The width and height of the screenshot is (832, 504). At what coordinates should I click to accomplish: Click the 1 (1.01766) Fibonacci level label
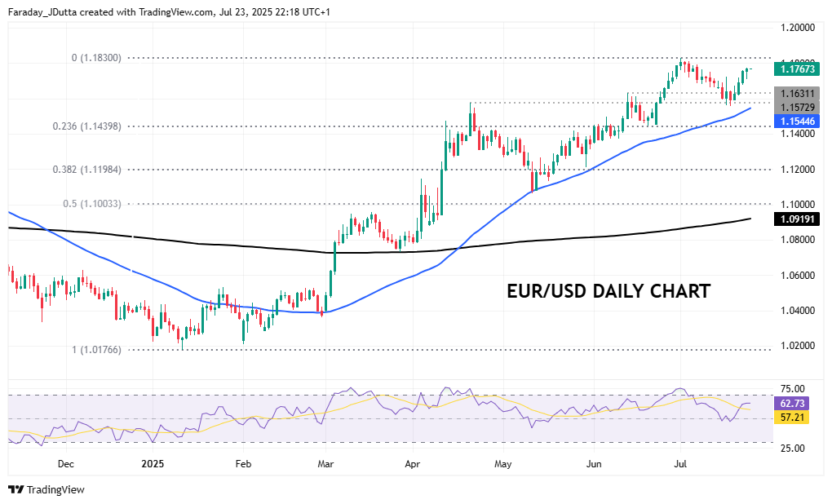[x=96, y=349]
